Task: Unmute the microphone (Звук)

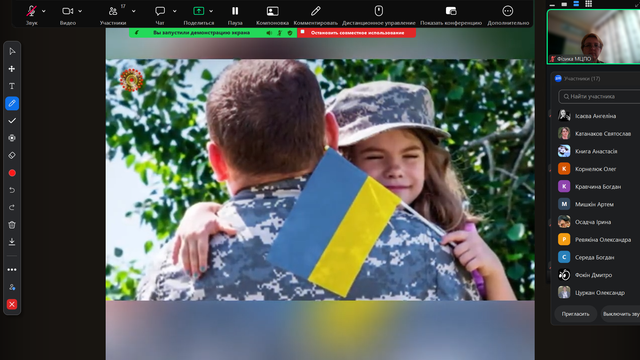Action: click(x=31, y=15)
